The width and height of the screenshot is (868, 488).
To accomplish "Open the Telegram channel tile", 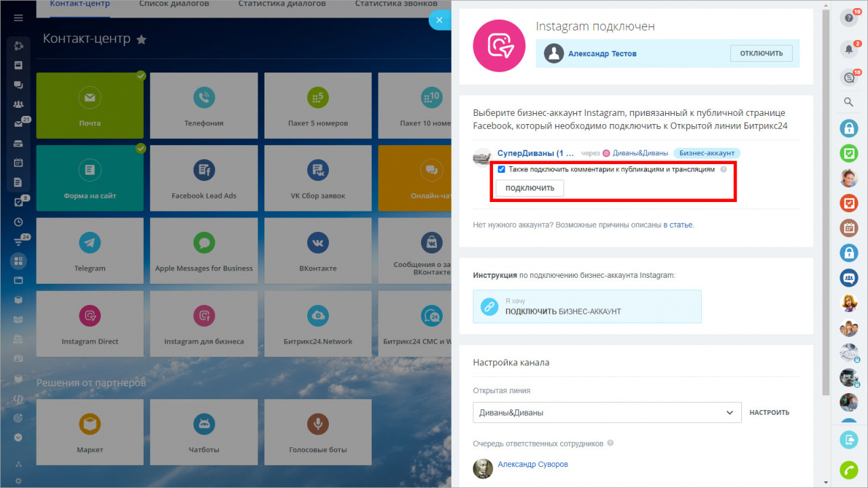I will [90, 251].
